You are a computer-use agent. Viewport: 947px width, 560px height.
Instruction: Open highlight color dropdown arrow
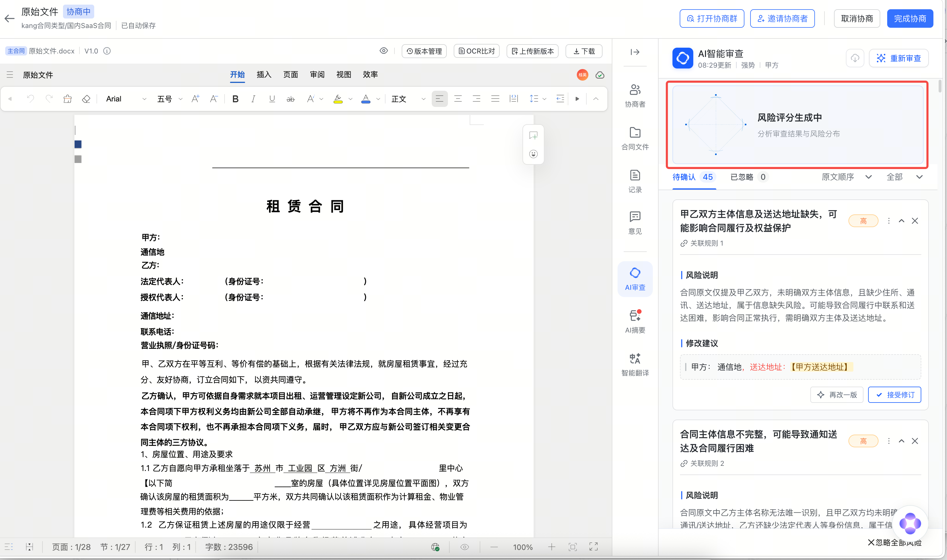pyautogui.click(x=351, y=99)
